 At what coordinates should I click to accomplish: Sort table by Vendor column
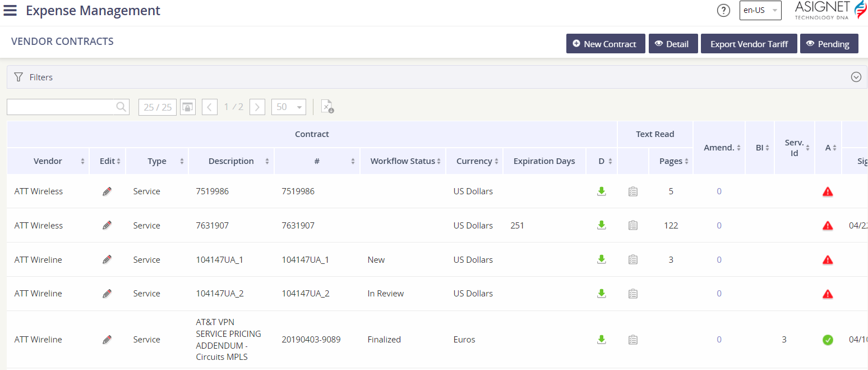[x=83, y=162]
